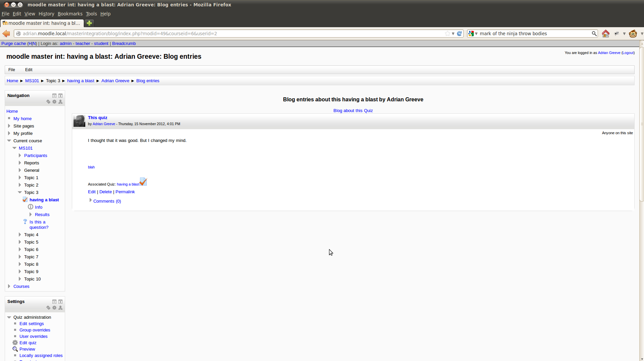Click the question mark icon for Is this a question
Image resolution: width=644 pixels, height=361 pixels.
tap(25, 222)
